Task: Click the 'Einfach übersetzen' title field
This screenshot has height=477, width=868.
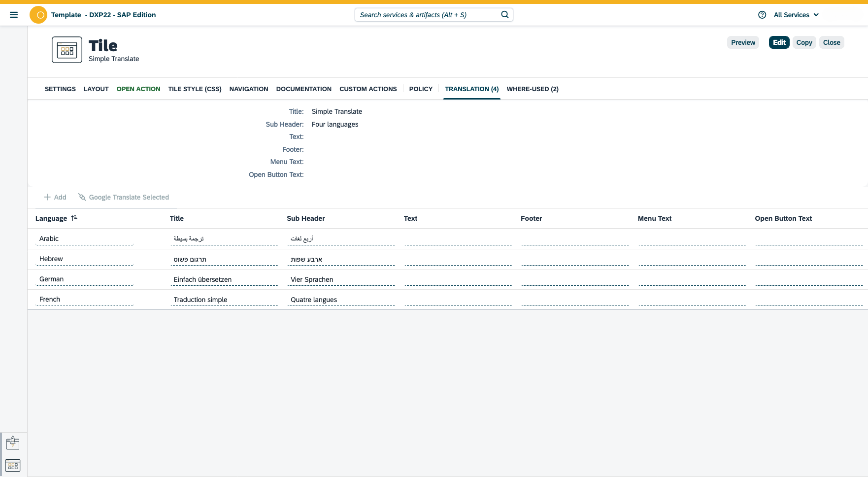Action: 224,279
